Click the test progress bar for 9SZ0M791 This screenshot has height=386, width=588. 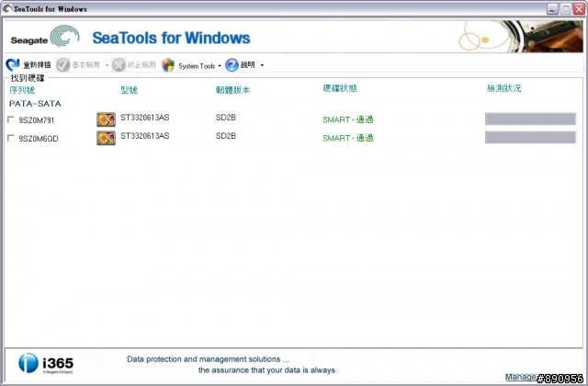pyautogui.click(x=531, y=119)
